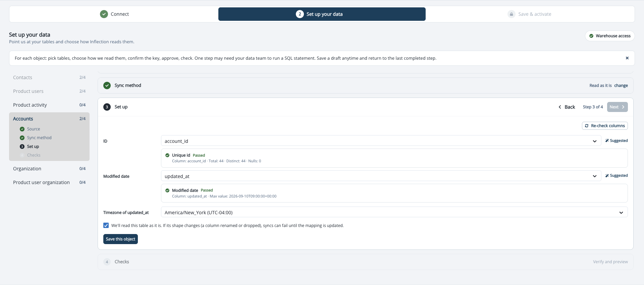Screen dimensions: 644x285
Task: Click the Unique id passed check icon
Action: [x=167, y=155]
